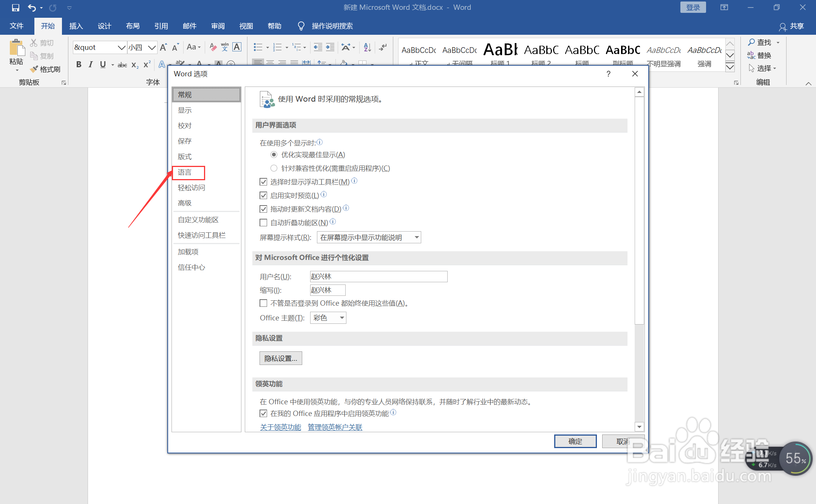Click increase indent icon

(x=330, y=47)
